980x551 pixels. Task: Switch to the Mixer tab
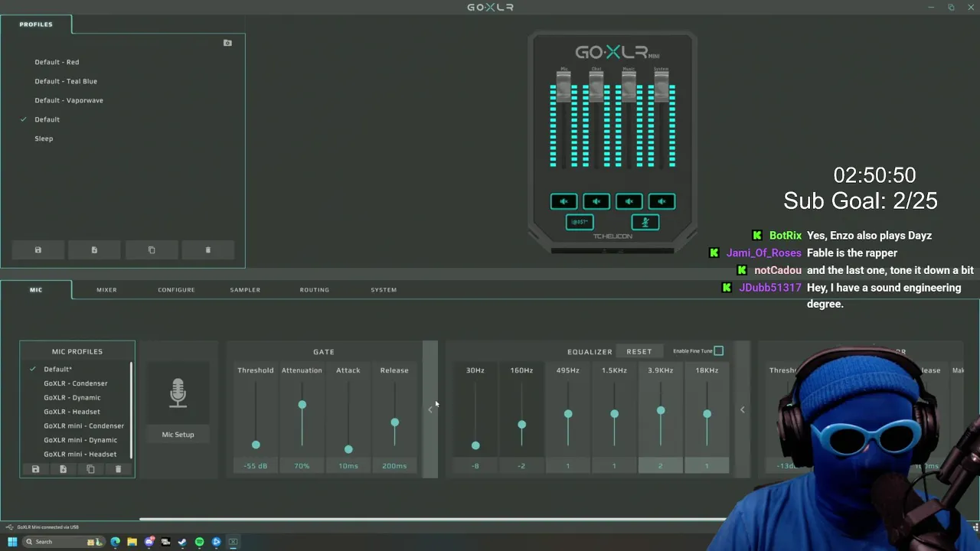coord(106,290)
